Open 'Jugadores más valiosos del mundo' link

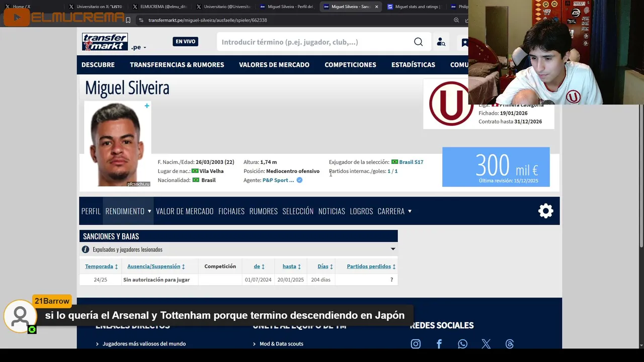[144, 344]
